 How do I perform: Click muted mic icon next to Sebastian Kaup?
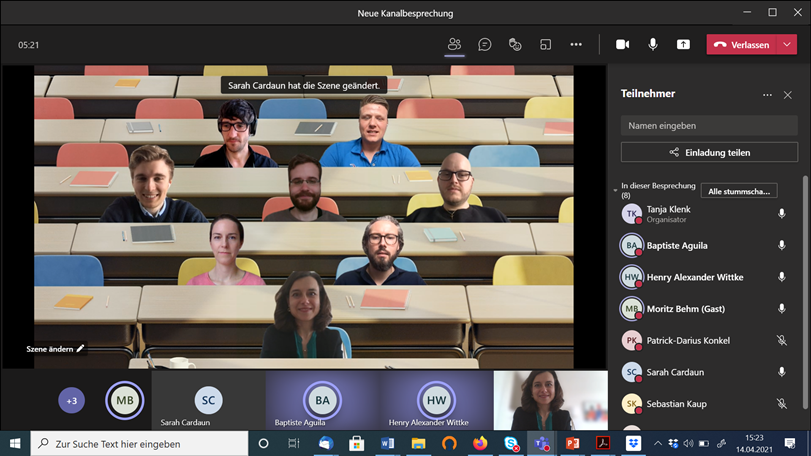coord(782,403)
